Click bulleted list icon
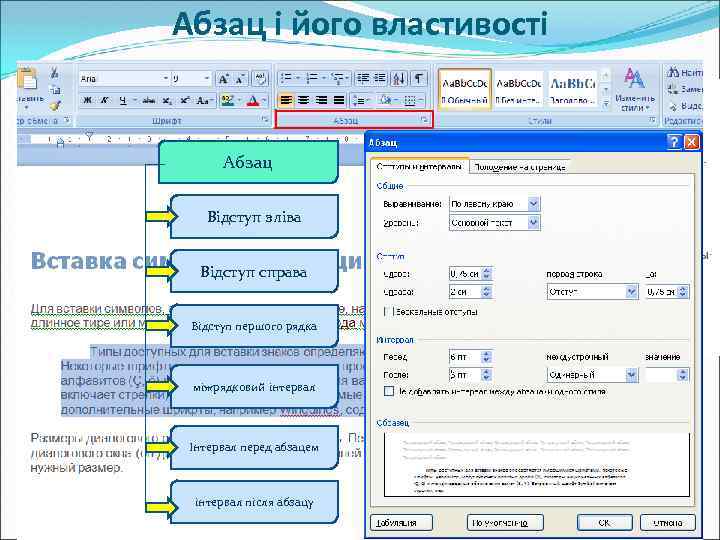720x540 pixels. (x=287, y=78)
